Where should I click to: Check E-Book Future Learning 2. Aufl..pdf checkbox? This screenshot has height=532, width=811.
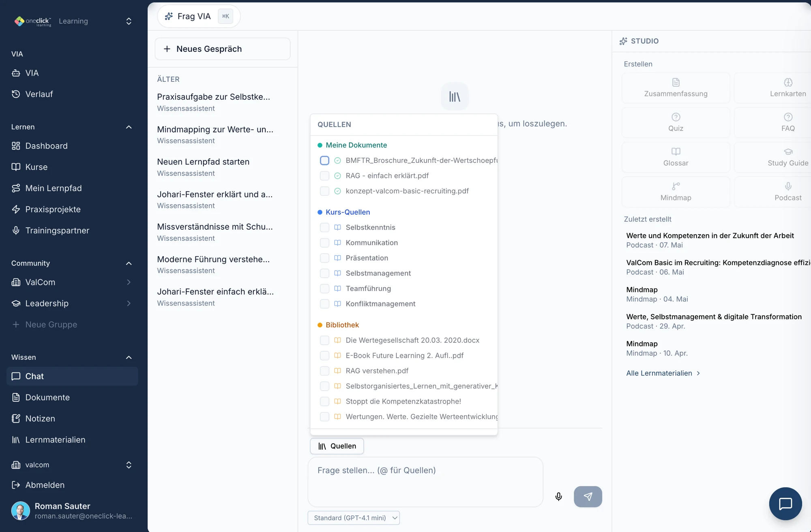[x=324, y=355]
